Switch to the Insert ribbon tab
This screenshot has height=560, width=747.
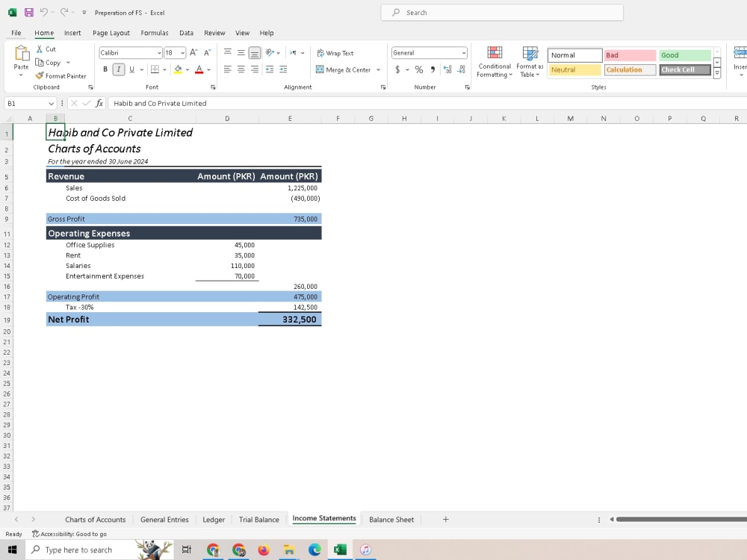coord(72,33)
